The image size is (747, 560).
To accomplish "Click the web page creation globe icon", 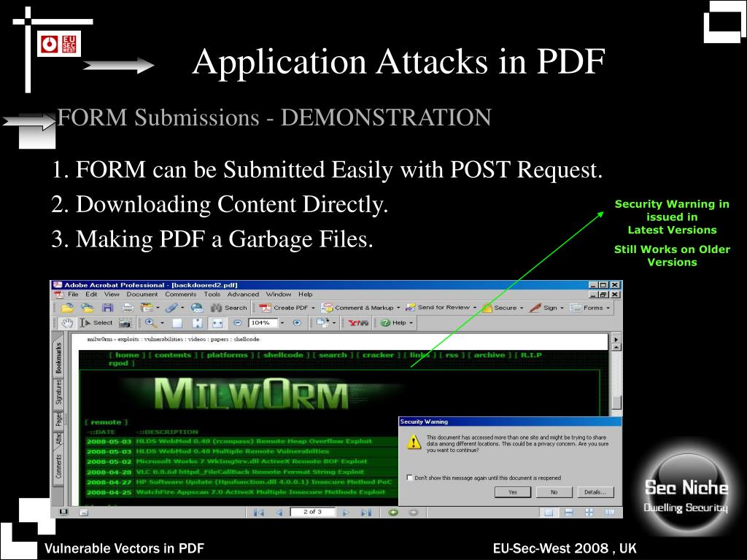I will pos(196,308).
